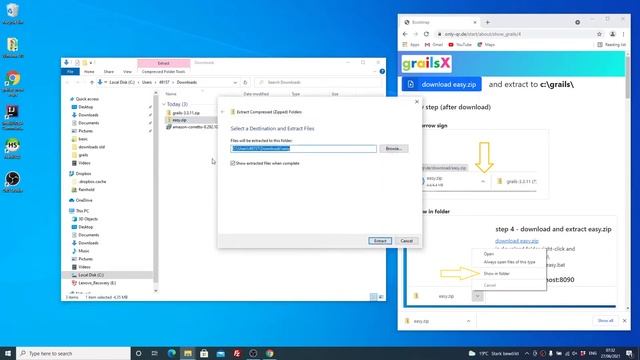640x360 pixels.
Task: Click the Explorer help question mark icon
Action: [x=382, y=71]
